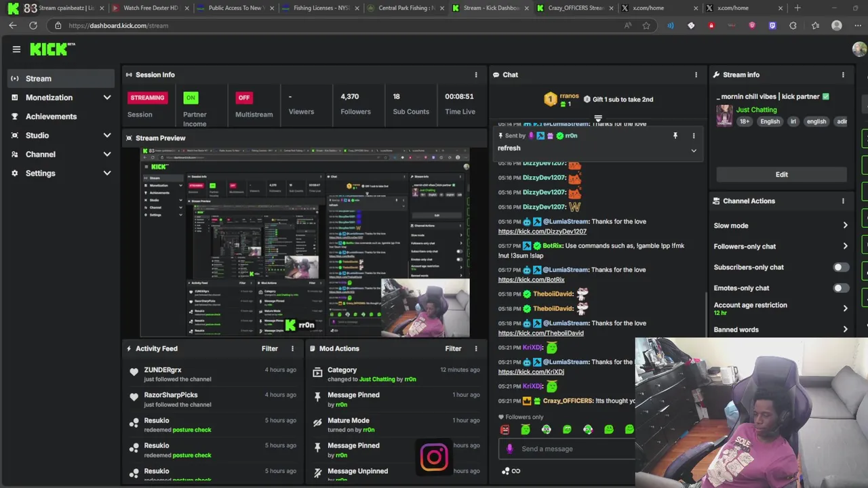Viewport: 868px width, 488px height.
Task: Open the Chat panel three-dot menu
Action: [x=696, y=75]
